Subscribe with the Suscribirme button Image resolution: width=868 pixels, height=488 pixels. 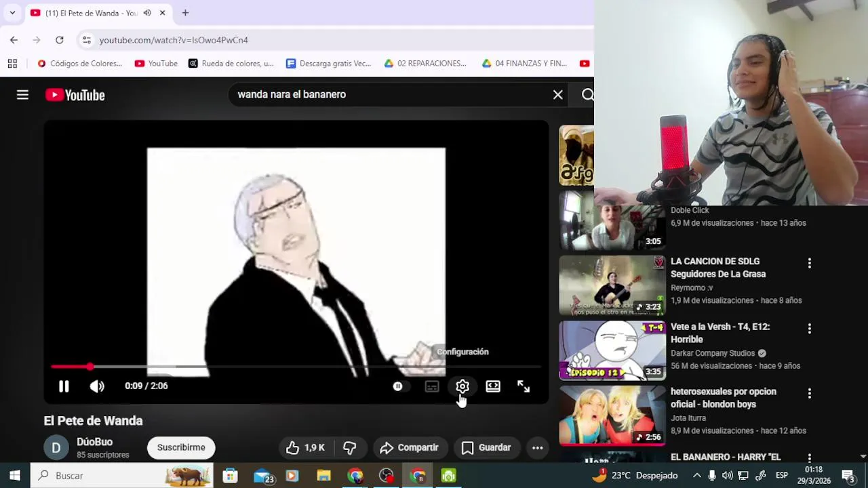tap(181, 447)
